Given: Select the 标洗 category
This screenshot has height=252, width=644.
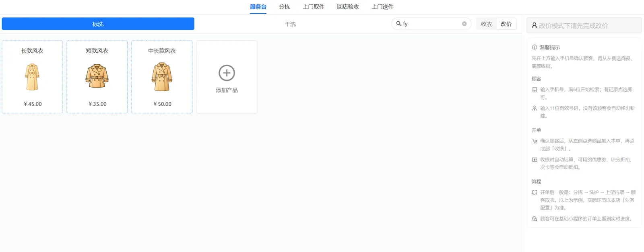Looking at the screenshot, I should pos(98,24).
